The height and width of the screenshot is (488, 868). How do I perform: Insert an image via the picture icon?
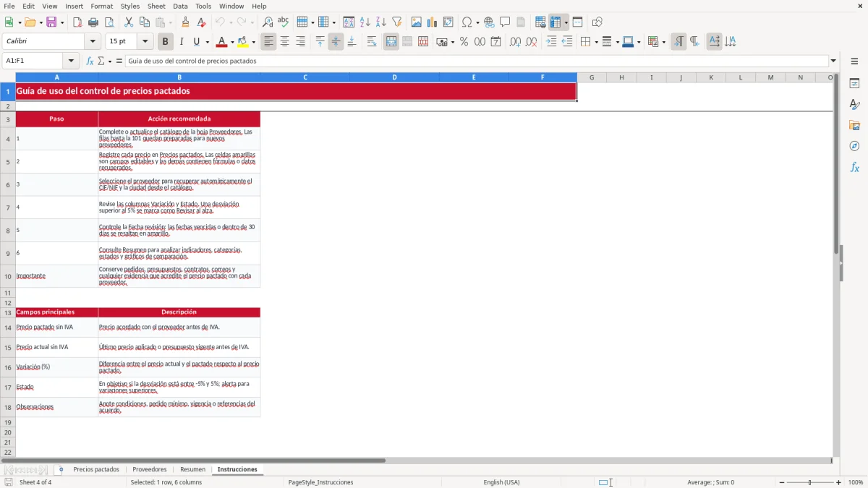417,22
